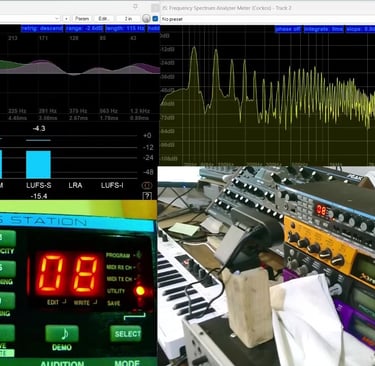Toggle the 'phase off' setting
This screenshot has width=375, height=366.
(288, 29)
